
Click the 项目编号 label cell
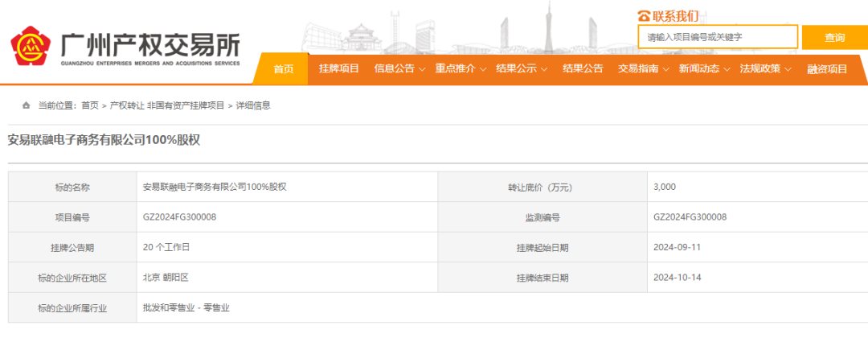click(72, 217)
